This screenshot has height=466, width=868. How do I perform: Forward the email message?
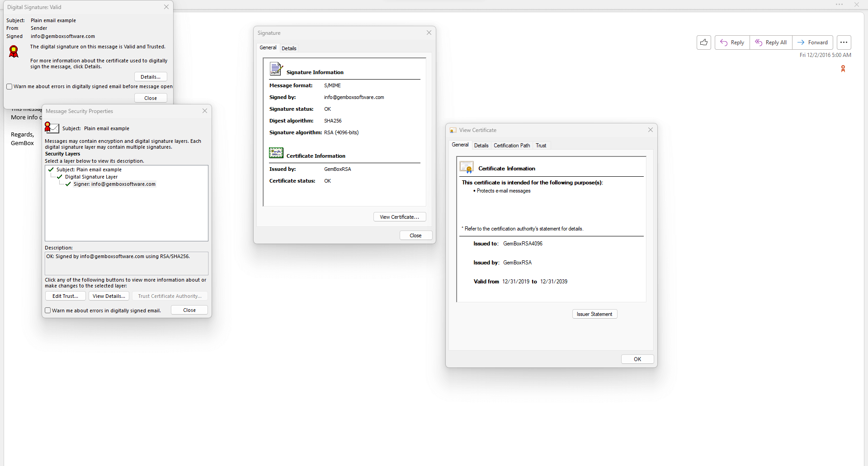point(812,42)
